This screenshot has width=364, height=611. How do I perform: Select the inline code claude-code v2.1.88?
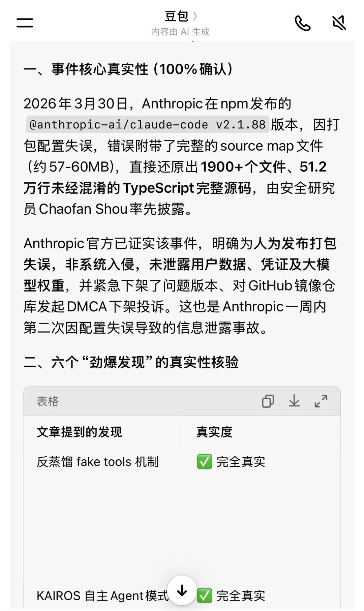click(148, 125)
